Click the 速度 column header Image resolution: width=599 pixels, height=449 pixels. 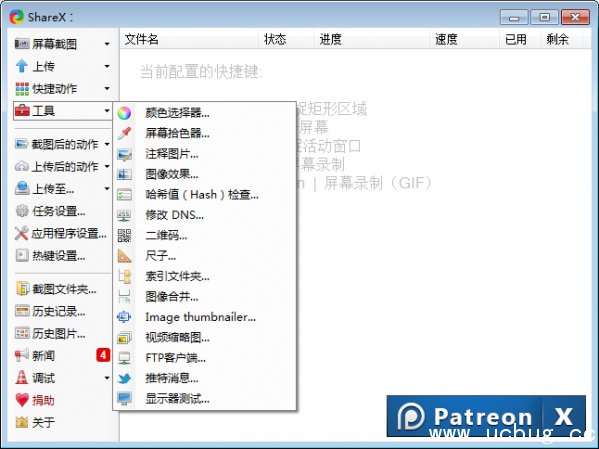(x=465, y=39)
